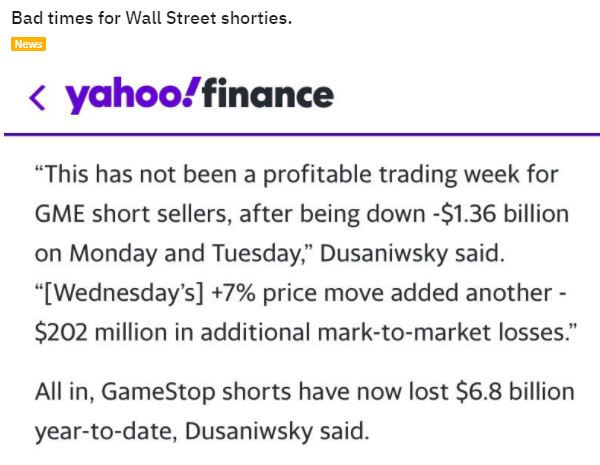Click the 'GME' ticker word in the quote

60,214
